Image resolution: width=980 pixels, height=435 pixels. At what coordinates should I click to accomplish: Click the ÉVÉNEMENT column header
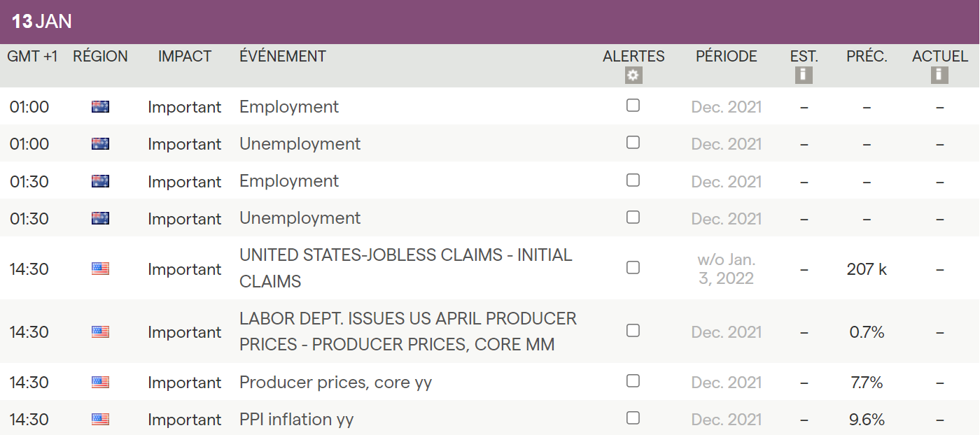(x=282, y=57)
